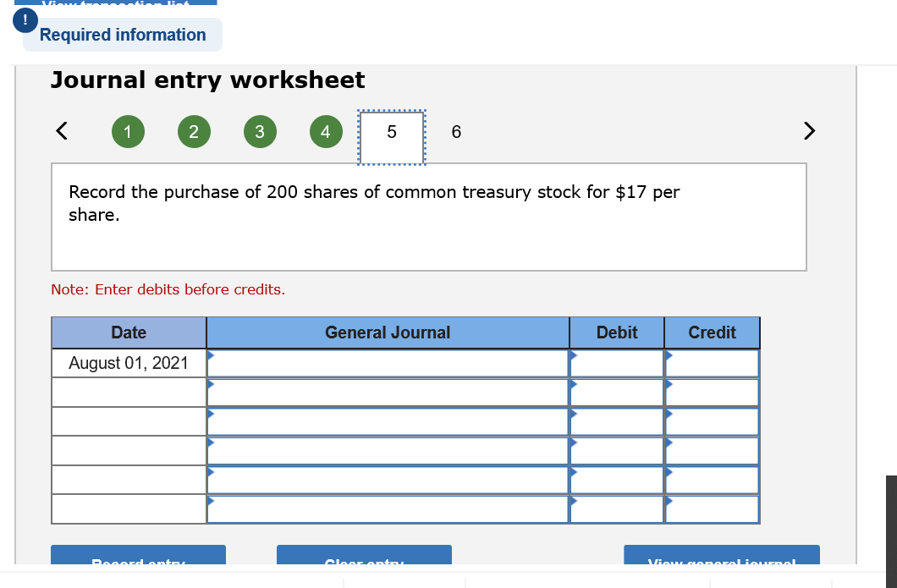The height and width of the screenshot is (588, 897).
Task: Select completed transaction step 1
Action: 128,131
